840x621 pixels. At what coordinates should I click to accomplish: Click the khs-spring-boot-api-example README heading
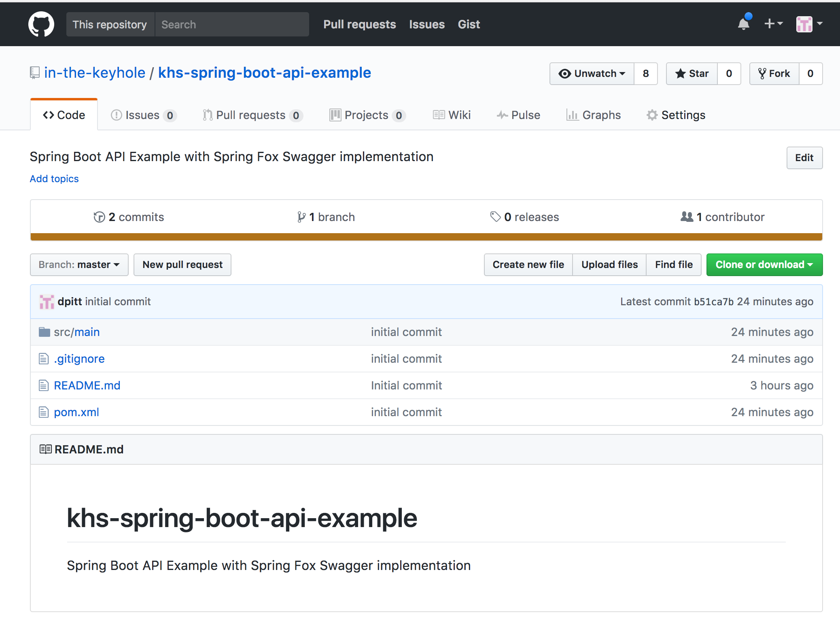pos(242,518)
